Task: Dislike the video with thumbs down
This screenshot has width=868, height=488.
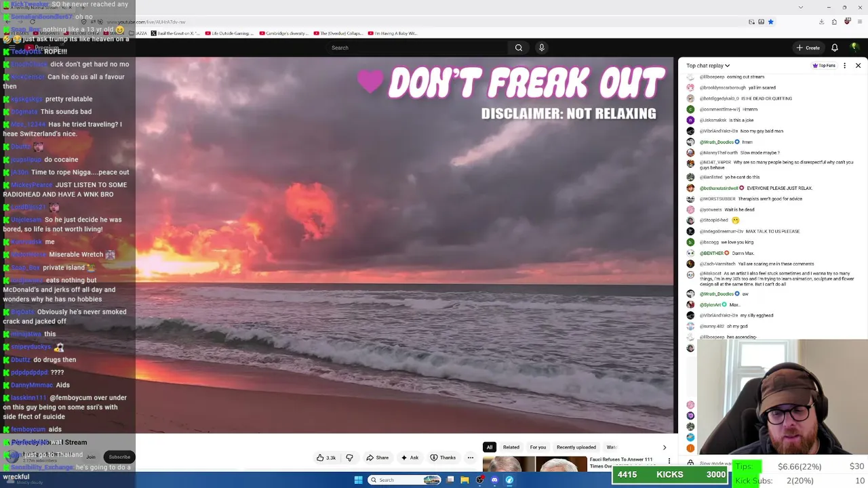Action: (x=349, y=457)
